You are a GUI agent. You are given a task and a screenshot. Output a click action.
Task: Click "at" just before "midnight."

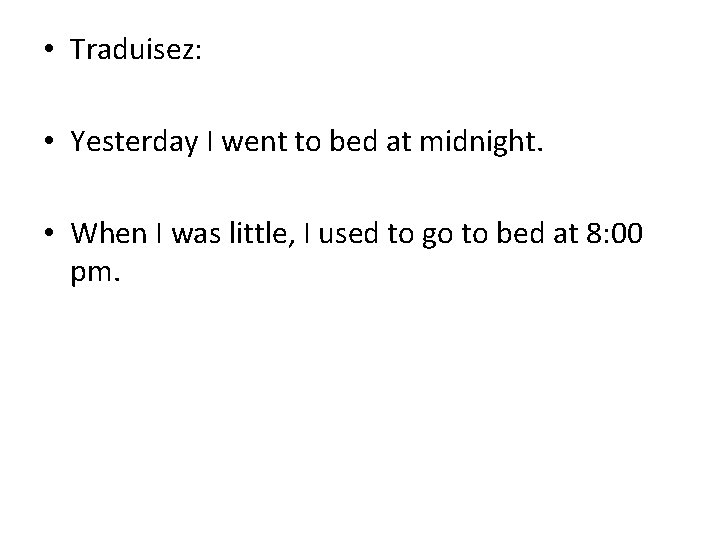(x=398, y=142)
